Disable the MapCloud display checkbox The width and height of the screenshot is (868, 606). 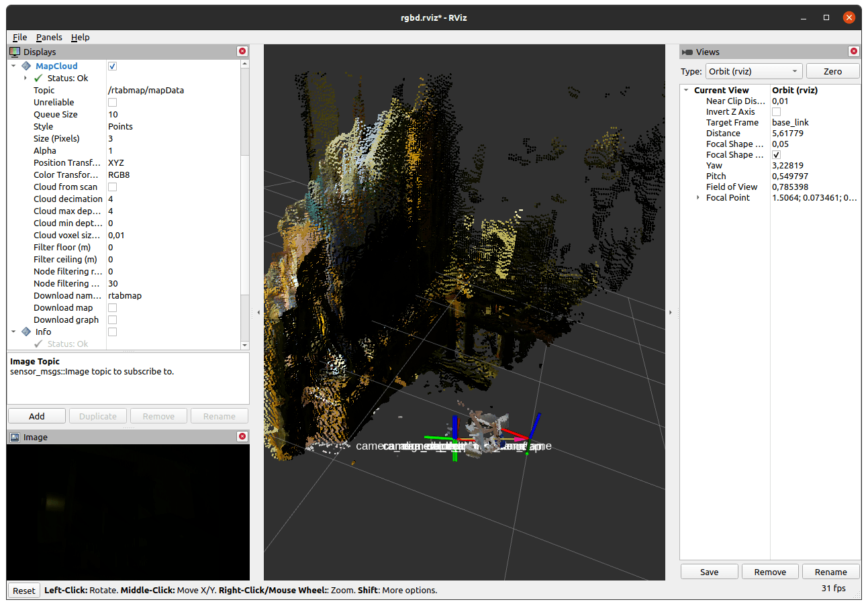point(112,66)
